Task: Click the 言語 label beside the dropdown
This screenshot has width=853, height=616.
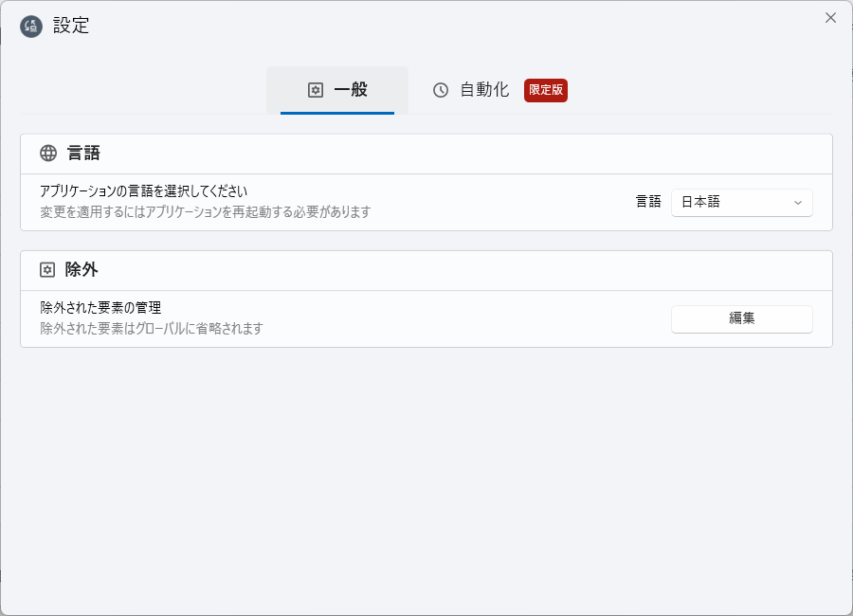Action: (648, 202)
